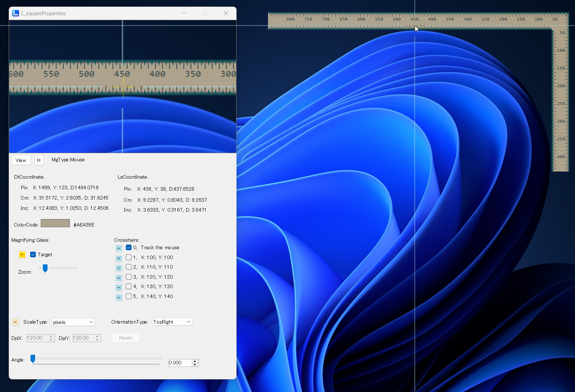Open the OrientationType TopRight dropdown
The height and width of the screenshot is (392, 575).
[x=172, y=321]
